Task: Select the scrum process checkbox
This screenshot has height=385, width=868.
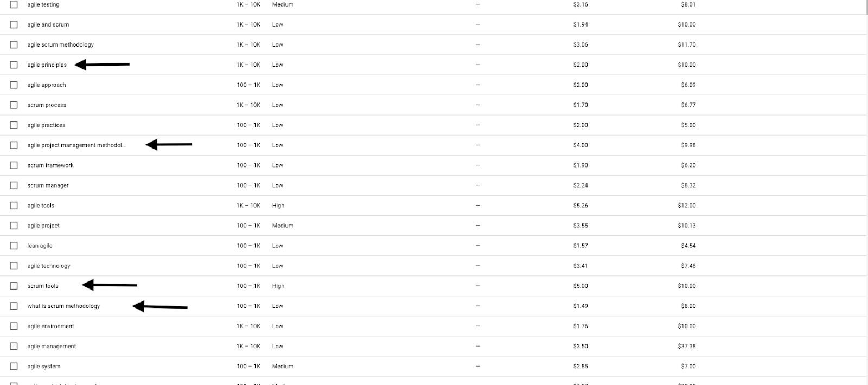Action: [14, 105]
